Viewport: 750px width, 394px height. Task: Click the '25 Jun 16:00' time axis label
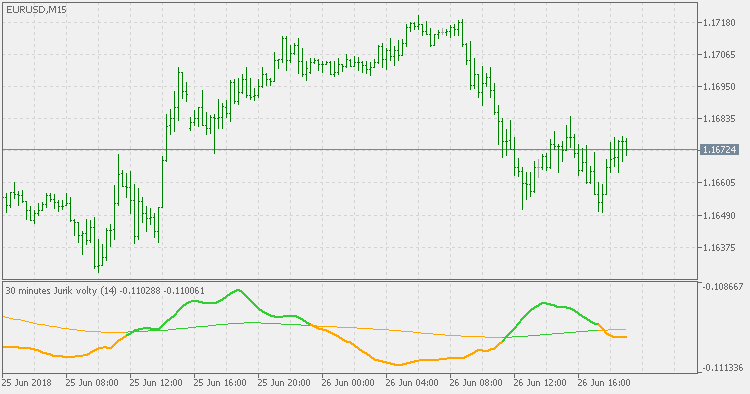click(x=220, y=383)
